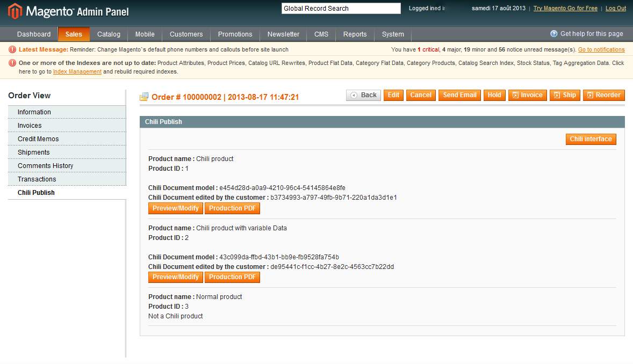Open the Index Management link
This screenshot has height=364, width=633.
tap(77, 71)
